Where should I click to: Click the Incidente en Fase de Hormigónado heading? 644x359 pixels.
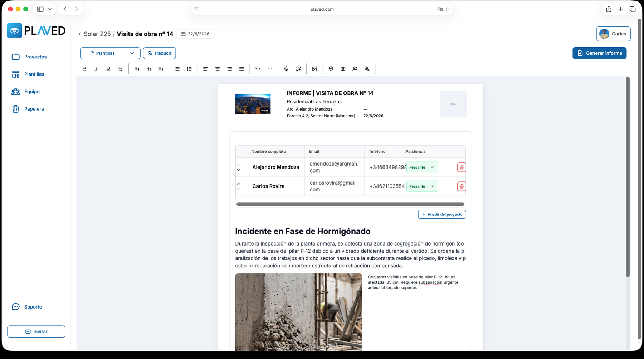point(303,231)
